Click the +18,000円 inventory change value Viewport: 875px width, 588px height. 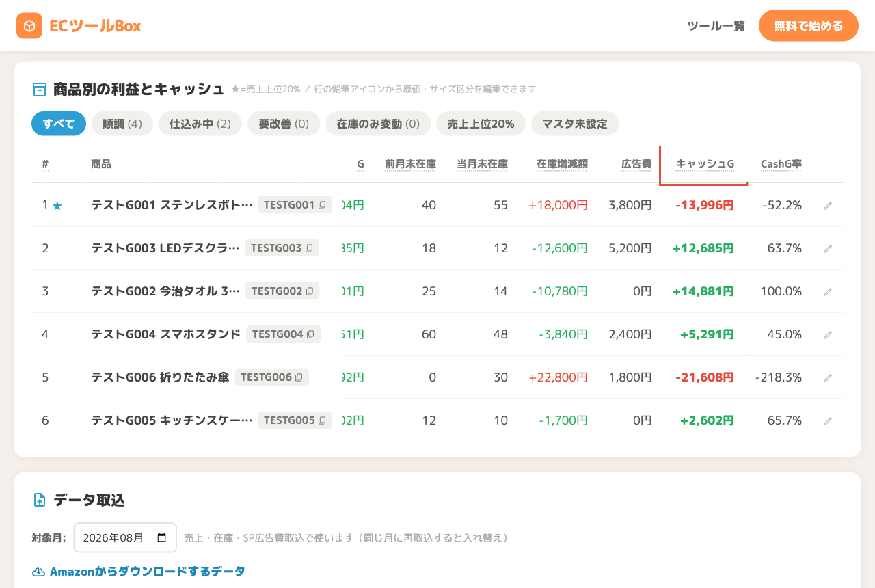(x=558, y=205)
